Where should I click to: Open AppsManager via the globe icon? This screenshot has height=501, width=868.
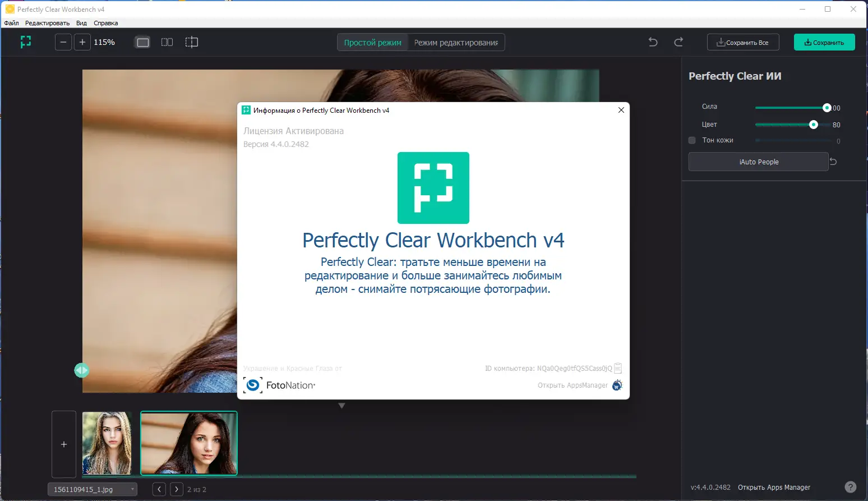pos(617,385)
